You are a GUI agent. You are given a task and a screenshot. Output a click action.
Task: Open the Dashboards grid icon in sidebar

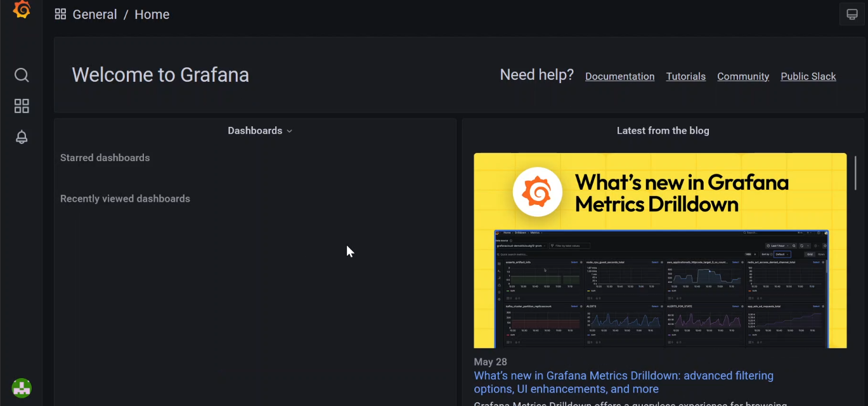[x=22, y=106]
